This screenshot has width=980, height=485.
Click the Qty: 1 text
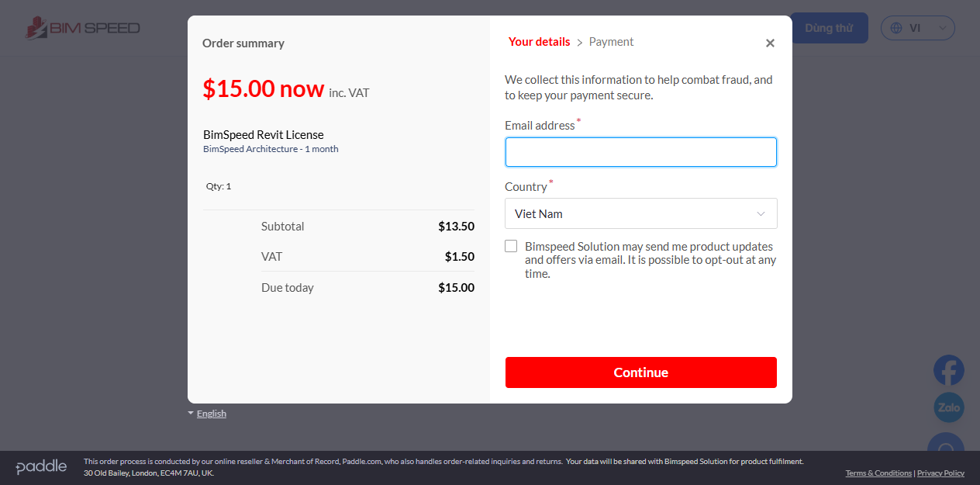[x=219, y=186]
